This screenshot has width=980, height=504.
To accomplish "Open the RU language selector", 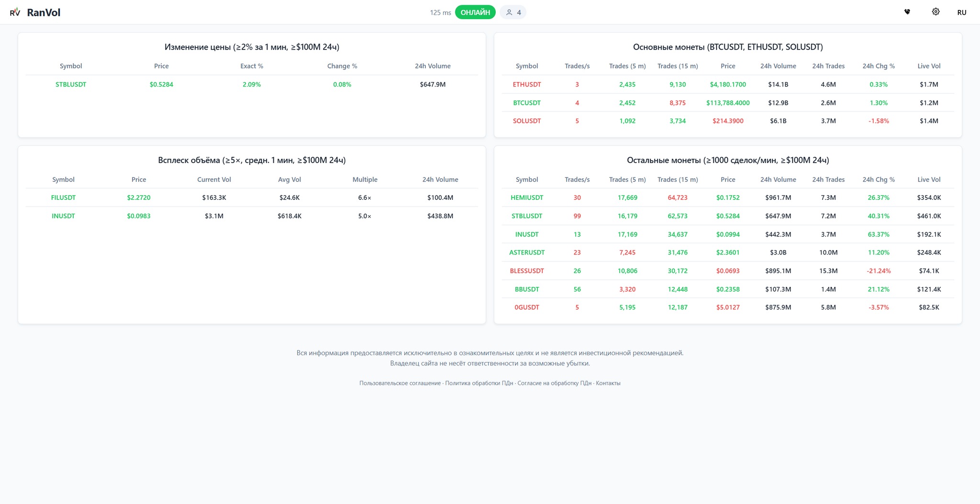I will coord(961,12).
